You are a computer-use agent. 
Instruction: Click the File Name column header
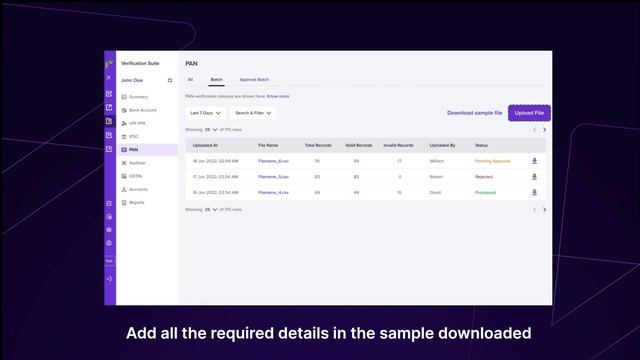coord(268,145)
